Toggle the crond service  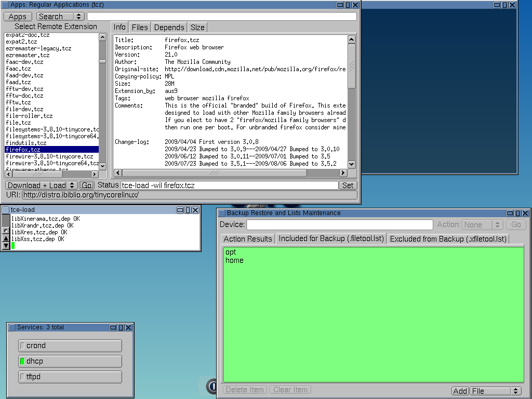point(70,345)
